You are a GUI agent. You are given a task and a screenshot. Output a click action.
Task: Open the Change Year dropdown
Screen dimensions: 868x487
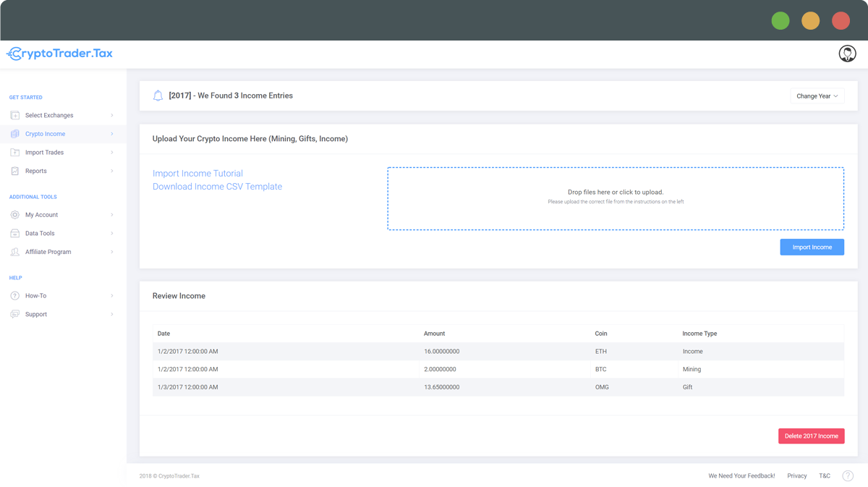click(x=817, y=96)
